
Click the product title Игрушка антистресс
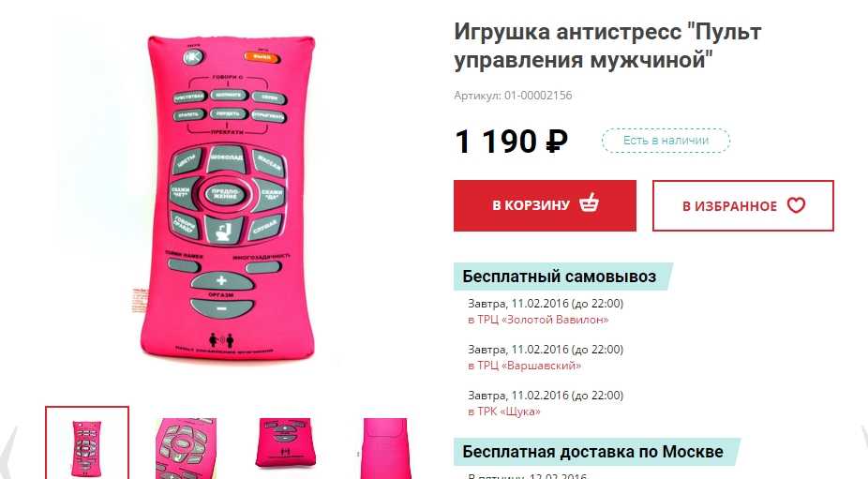(x=607, y=46)
